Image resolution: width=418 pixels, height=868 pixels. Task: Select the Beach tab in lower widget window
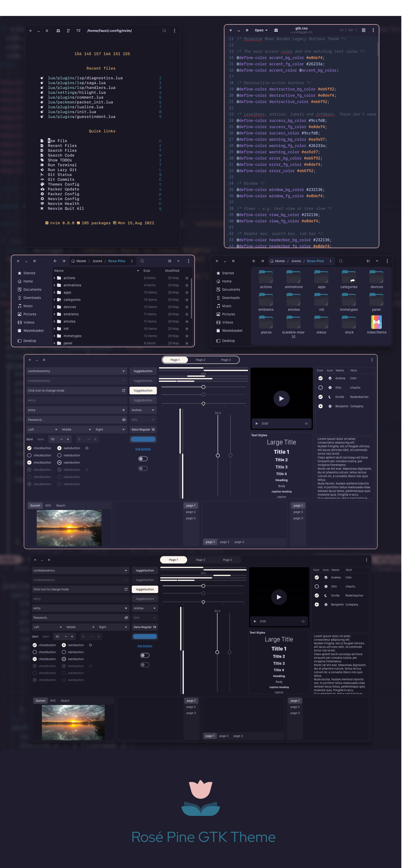point(65,701)
